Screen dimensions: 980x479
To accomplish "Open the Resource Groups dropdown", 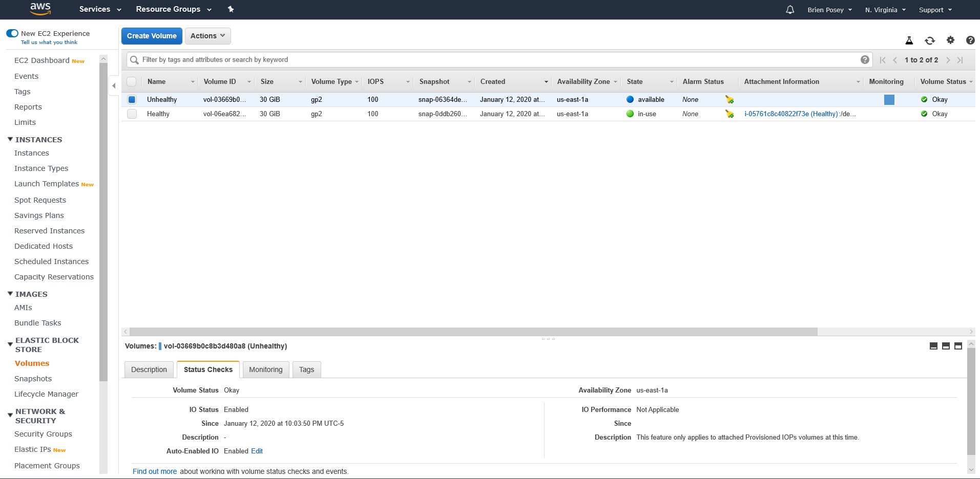I will click(174, 9).
